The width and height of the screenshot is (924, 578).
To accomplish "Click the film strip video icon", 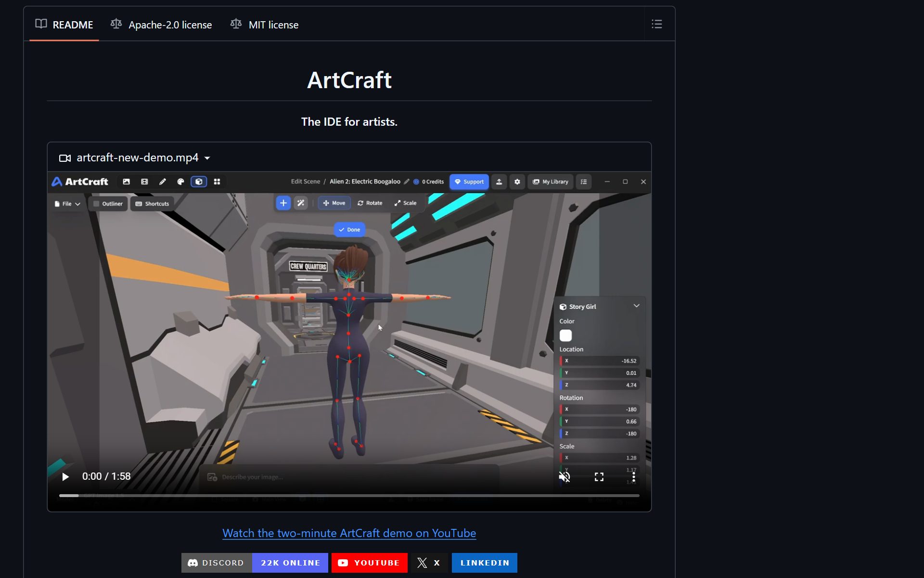I will tap(144, 182).
